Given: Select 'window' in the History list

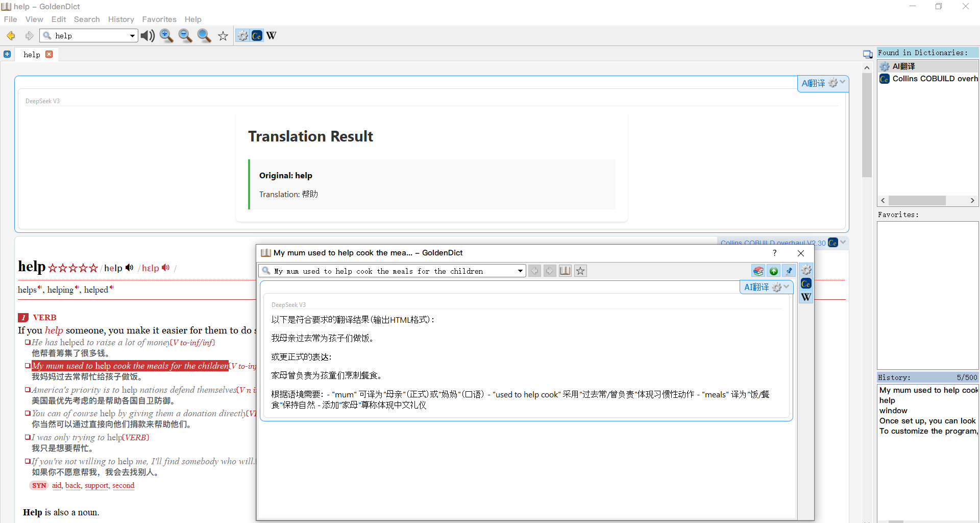Looking at the screenshot, I should click(x=893, y=411).
